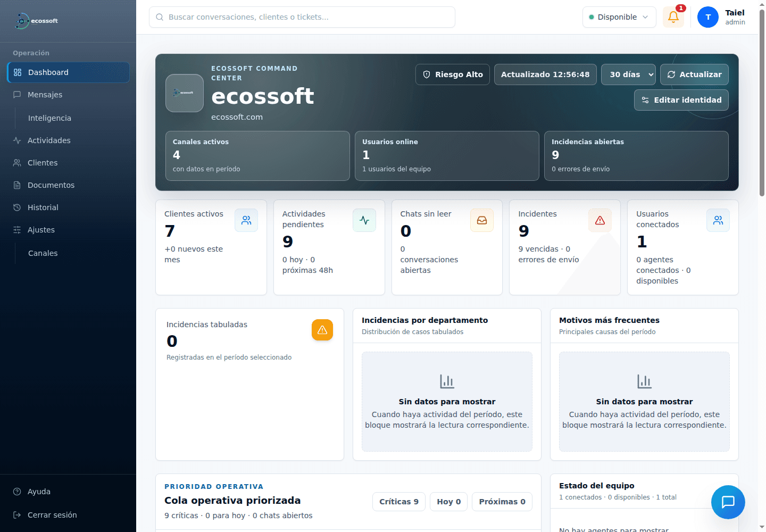The width and height of the screenshot is (766, 532).
Task: Select the Canales activos card
Action: tap(257, 156)
